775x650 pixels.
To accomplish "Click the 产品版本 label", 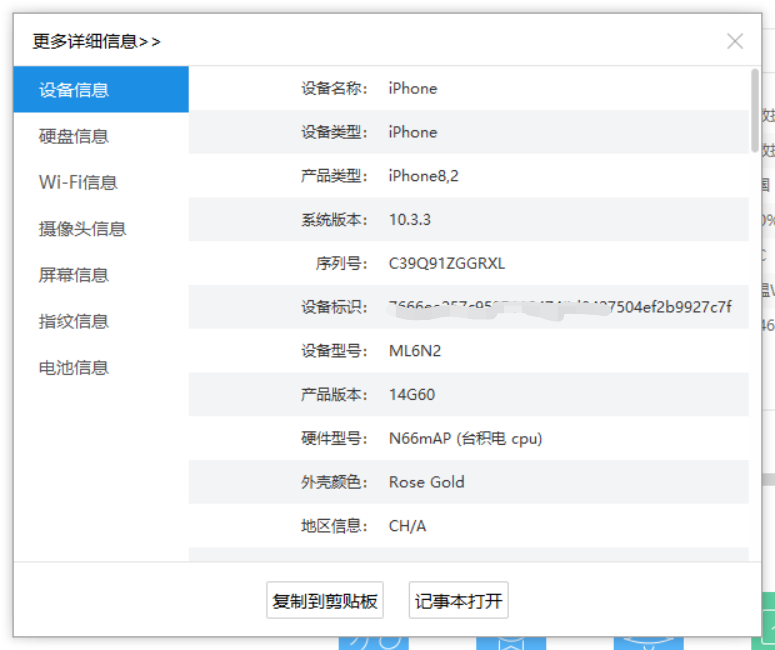I will tap(334, 395).
